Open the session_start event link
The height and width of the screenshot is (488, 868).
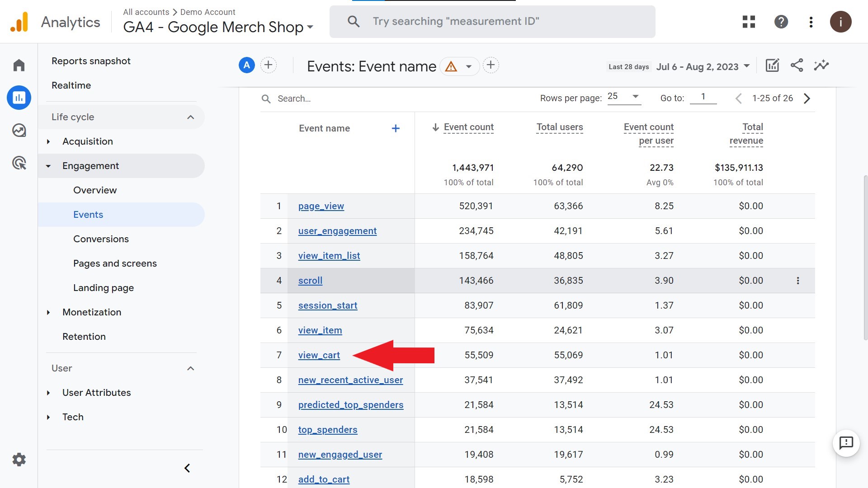[328, 305]
